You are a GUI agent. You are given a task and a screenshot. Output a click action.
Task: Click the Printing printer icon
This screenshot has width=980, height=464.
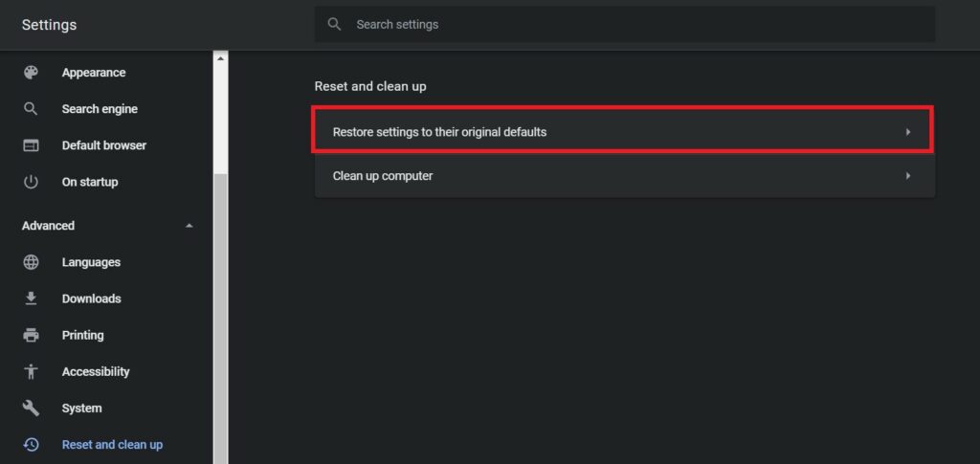click(x=31, y=336)
